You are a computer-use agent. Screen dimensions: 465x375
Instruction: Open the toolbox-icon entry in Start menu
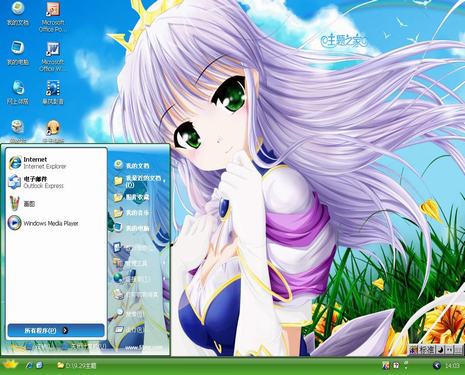pyautogui.click(x=138, y=263)
